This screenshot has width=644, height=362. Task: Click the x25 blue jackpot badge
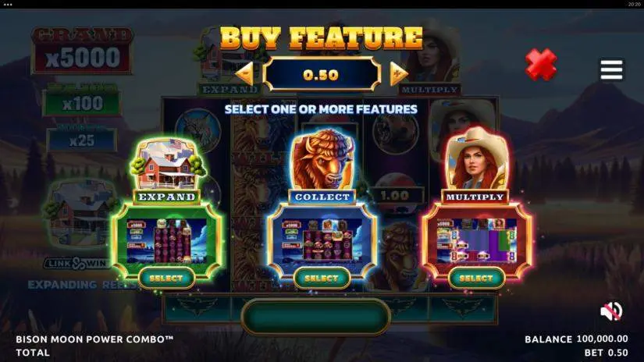point(82,138)
